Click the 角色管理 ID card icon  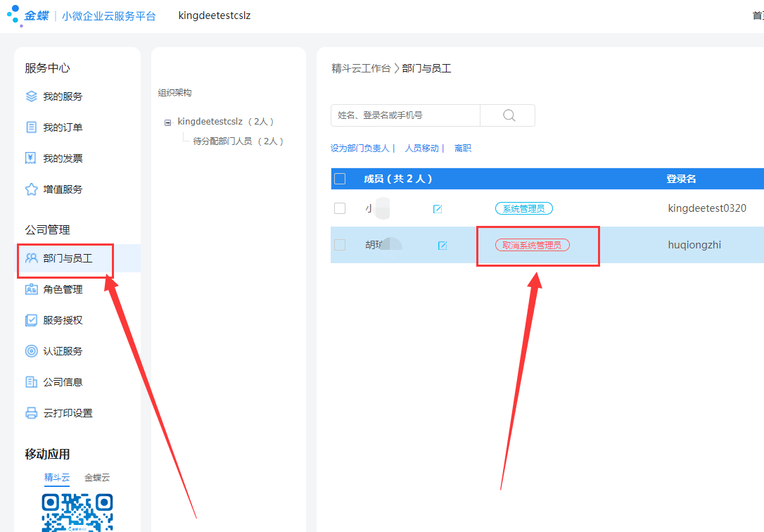(x=31, y=289)
